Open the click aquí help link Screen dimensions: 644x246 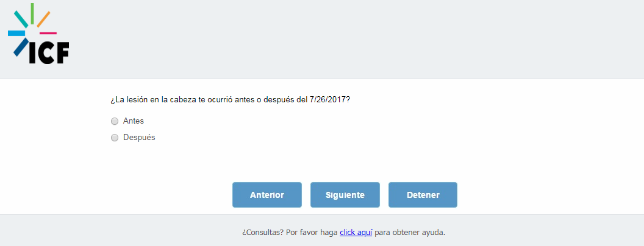pos(356,233)
